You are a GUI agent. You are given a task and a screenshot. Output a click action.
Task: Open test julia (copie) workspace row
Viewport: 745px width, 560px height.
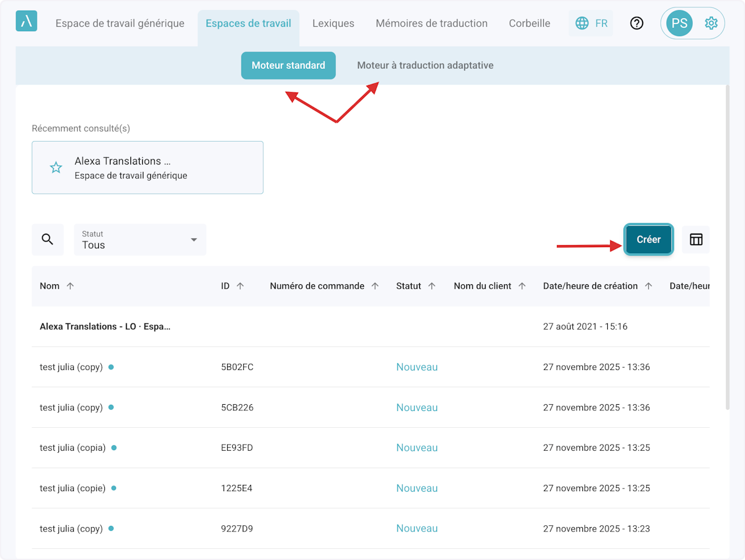(73, 488)
